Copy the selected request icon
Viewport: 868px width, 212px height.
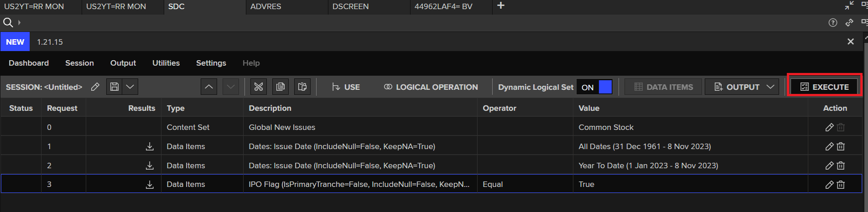(x=281, y=87)
